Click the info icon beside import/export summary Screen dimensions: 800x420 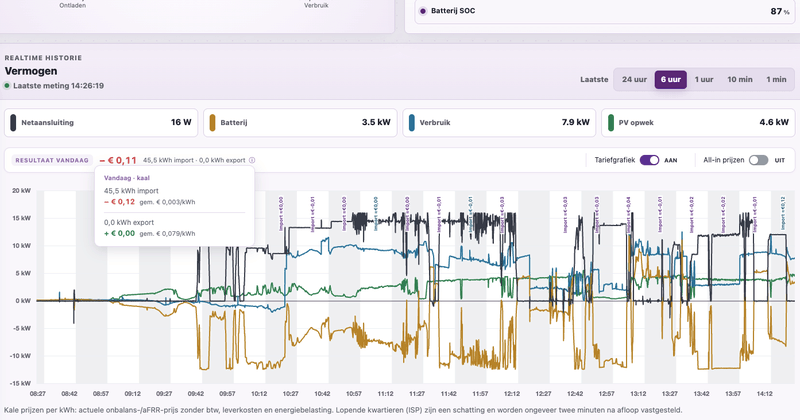click(x=252, y=160)
